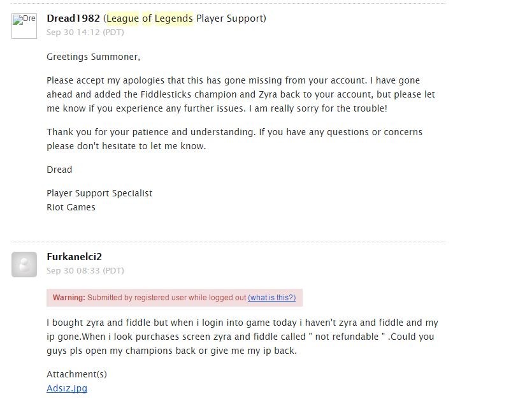Click the "Dread" sign-off name
This screenshot has height=415, width=532.
(59, 170)
